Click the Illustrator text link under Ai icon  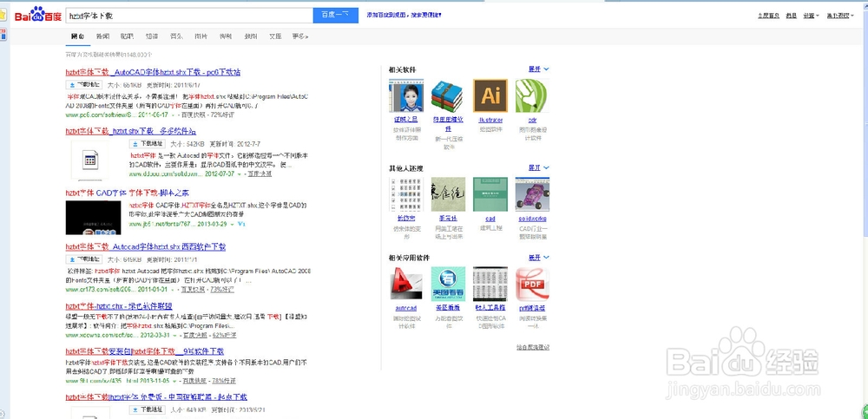click(x=490, y=120)
